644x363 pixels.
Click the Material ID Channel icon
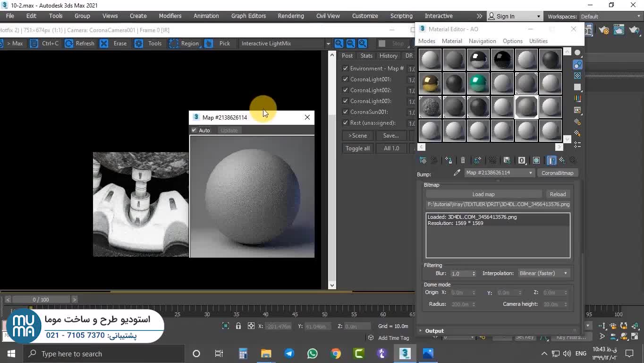(522, 161)
